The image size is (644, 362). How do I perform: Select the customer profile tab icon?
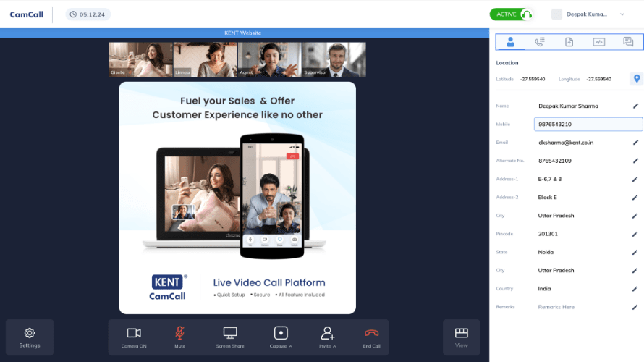click(x=510, y=42)
